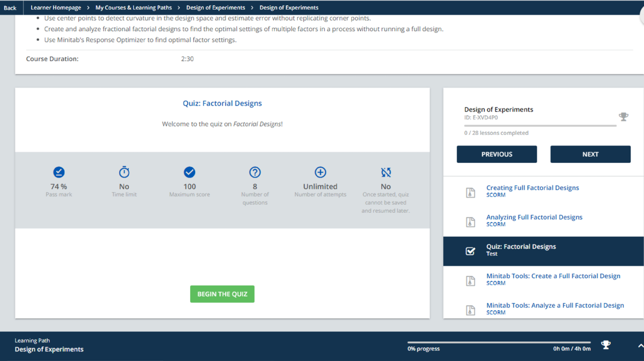Advance to the Next lesson
This screenshot has width=644, height=361.
coord(590,154)
